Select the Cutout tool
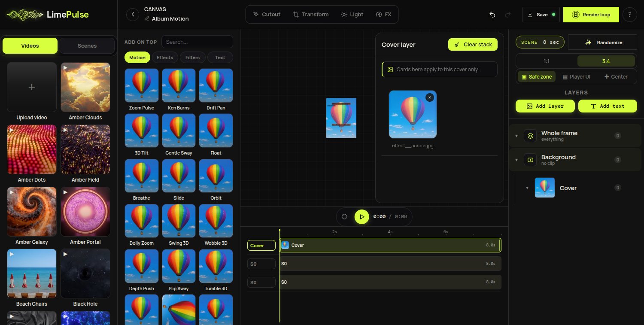The height and width of the screenshot is (325, 644). tap(267, 15)
